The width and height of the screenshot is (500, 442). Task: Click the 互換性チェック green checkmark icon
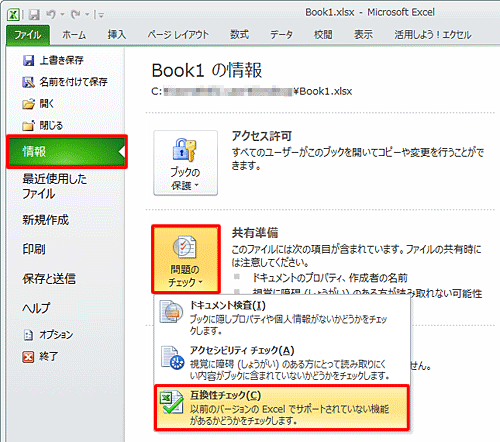click(171, 402)
